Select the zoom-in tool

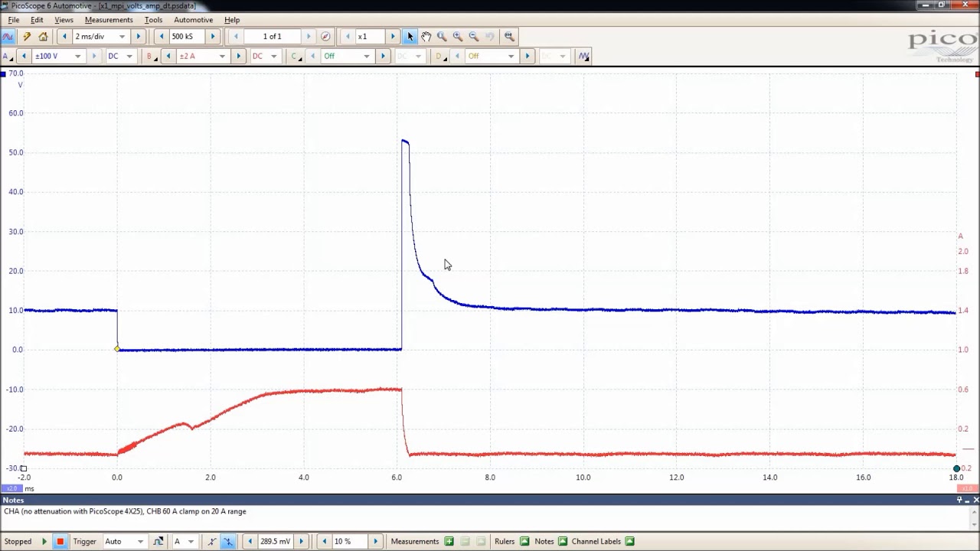pos(458,37)
